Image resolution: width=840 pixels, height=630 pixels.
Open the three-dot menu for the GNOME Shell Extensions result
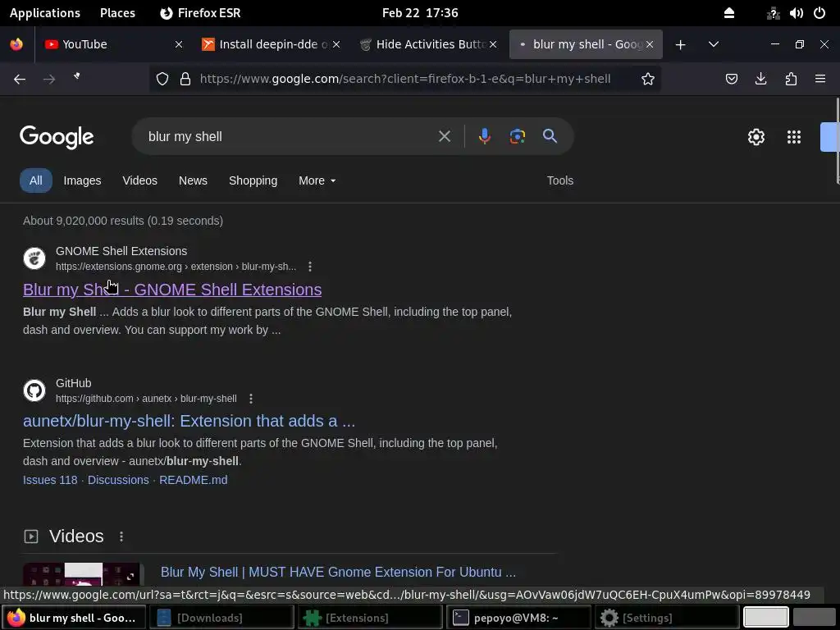[309, 267]
